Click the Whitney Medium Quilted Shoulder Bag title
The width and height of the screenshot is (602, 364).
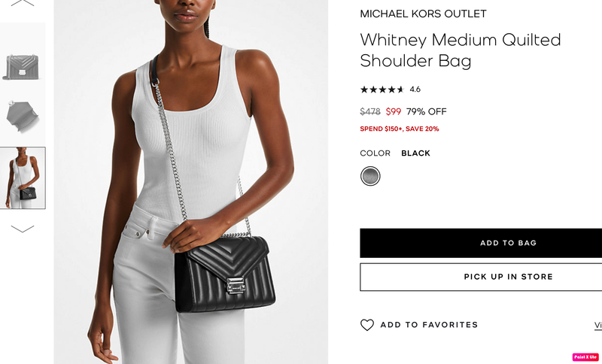461,50
